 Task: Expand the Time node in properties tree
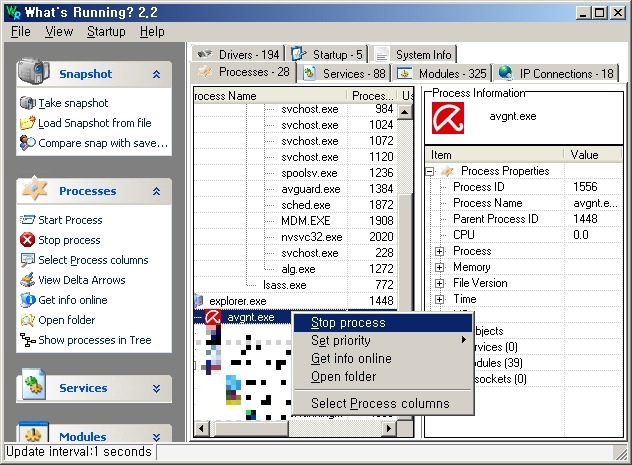pos(439,299)
